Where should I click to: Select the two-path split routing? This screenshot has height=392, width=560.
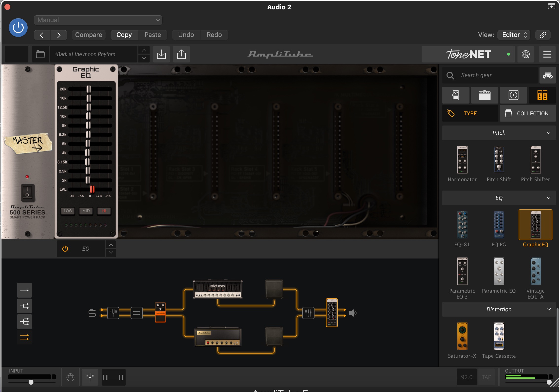[x=24, y=306]
